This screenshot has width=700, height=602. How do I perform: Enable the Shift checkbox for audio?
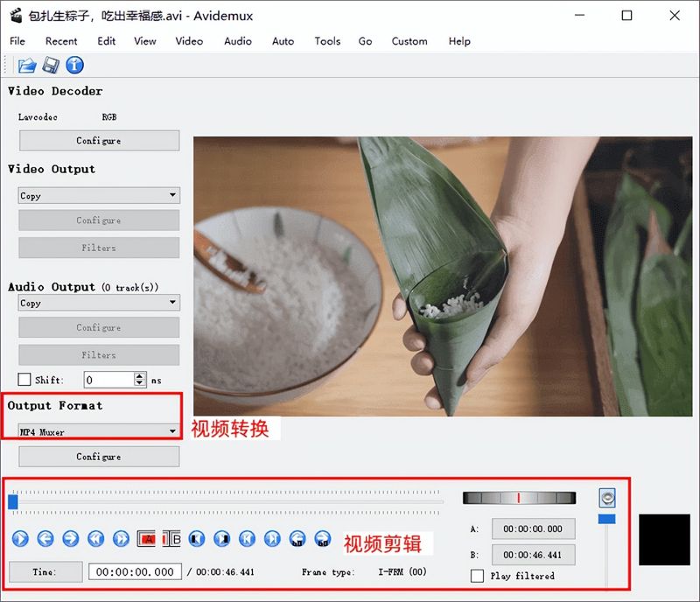[x=24, y=380]
